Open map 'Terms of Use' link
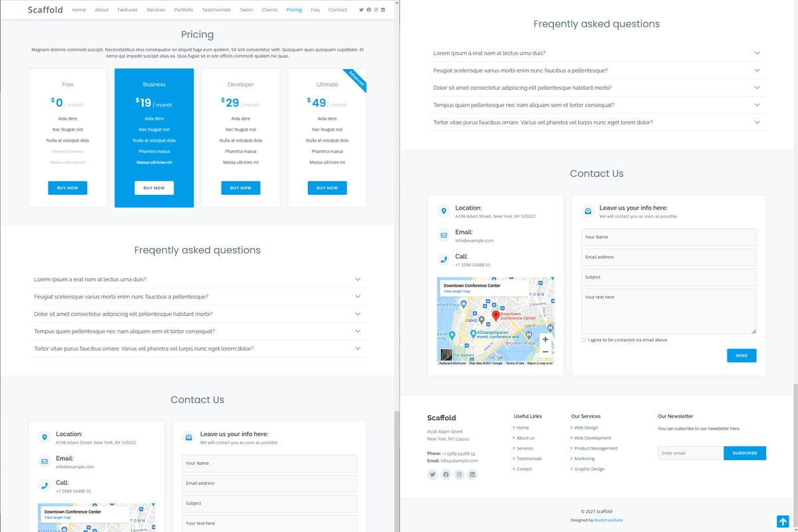The height and width of the screenshot is (532, 798). [515, 363]
